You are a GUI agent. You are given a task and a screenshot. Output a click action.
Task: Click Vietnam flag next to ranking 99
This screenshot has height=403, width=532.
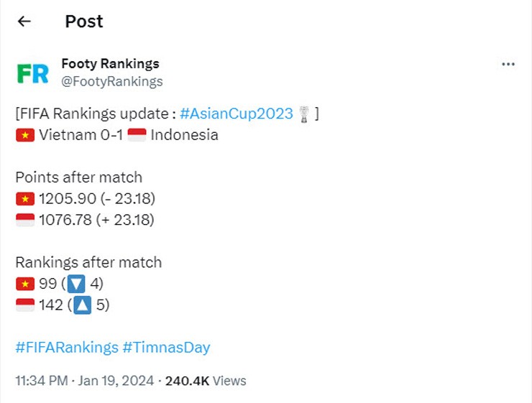pos(25,284)
